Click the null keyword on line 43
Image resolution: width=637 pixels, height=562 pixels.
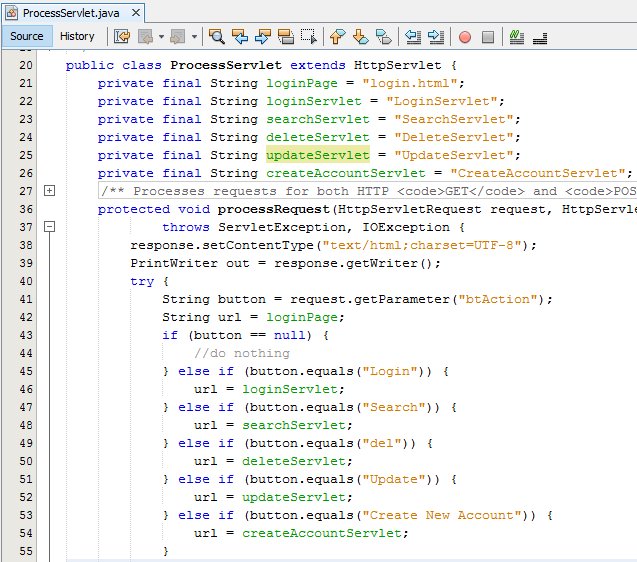pyautogui.click(x=290, y=335)
